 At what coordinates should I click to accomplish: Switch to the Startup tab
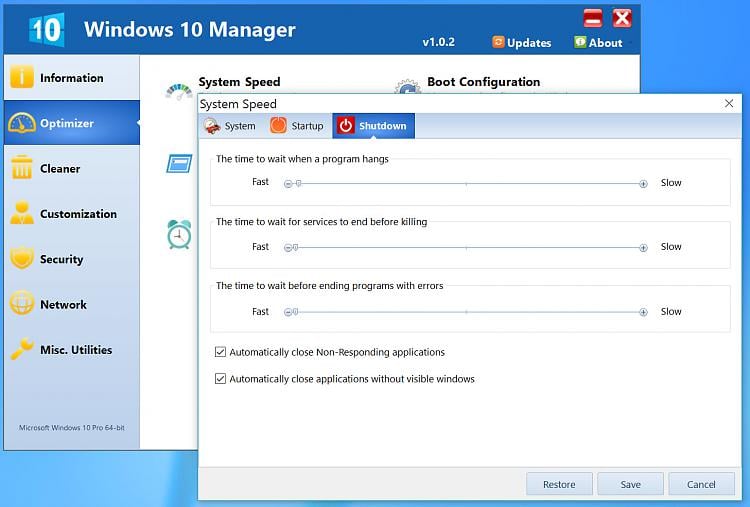298,126
